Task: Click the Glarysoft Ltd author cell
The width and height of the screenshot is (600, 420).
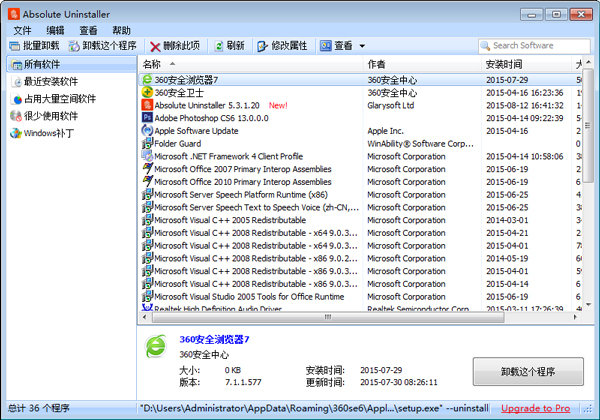Action: [x=391, y=105]
